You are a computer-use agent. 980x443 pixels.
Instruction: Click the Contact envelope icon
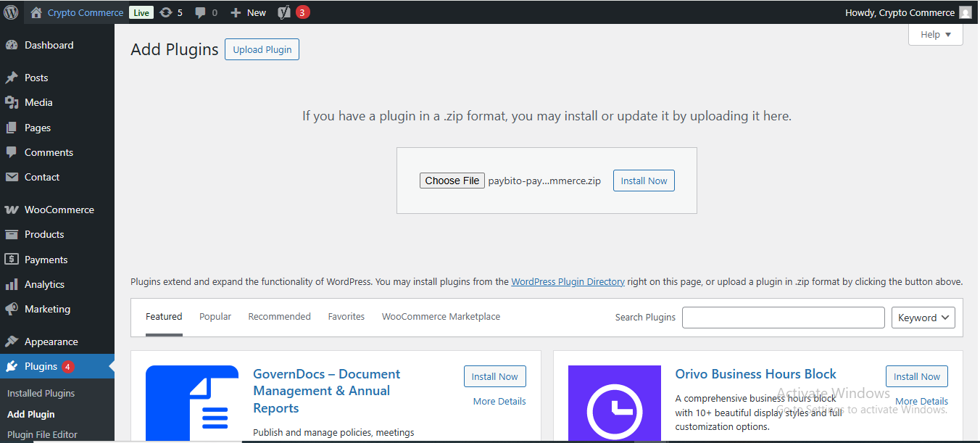click(x=12, y=177)
